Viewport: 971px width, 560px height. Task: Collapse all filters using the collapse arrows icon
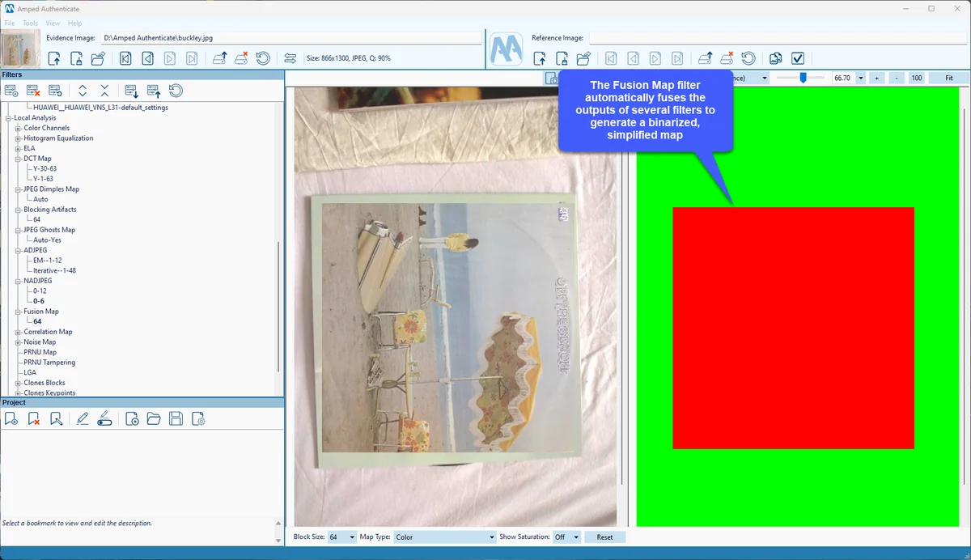[x=104, y=91]
